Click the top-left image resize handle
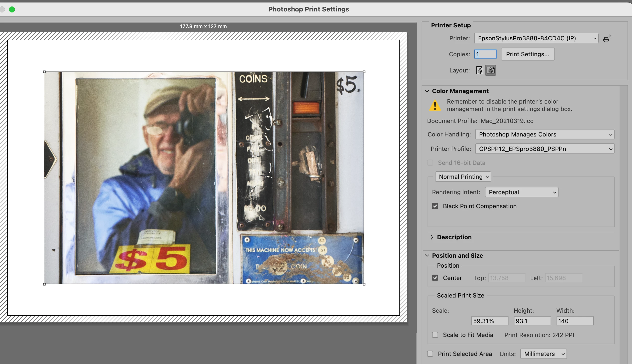632x364 pixels. [x=44, y=72]
